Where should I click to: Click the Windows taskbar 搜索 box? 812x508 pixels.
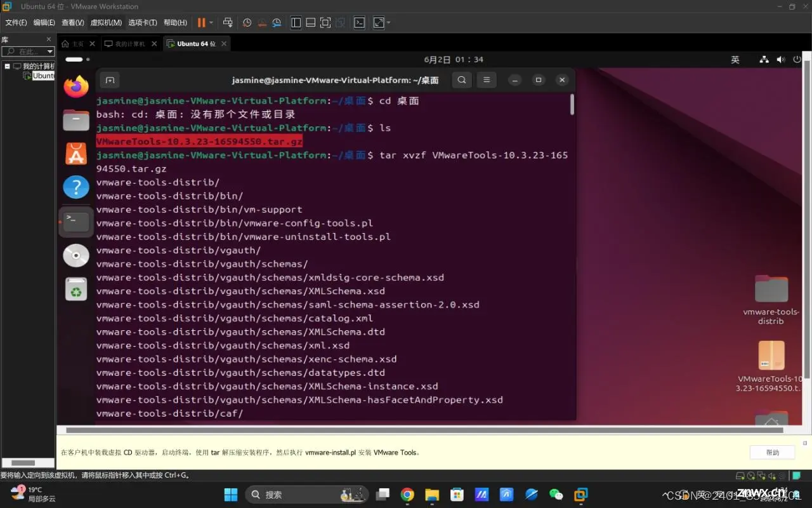tap(307, 494)
